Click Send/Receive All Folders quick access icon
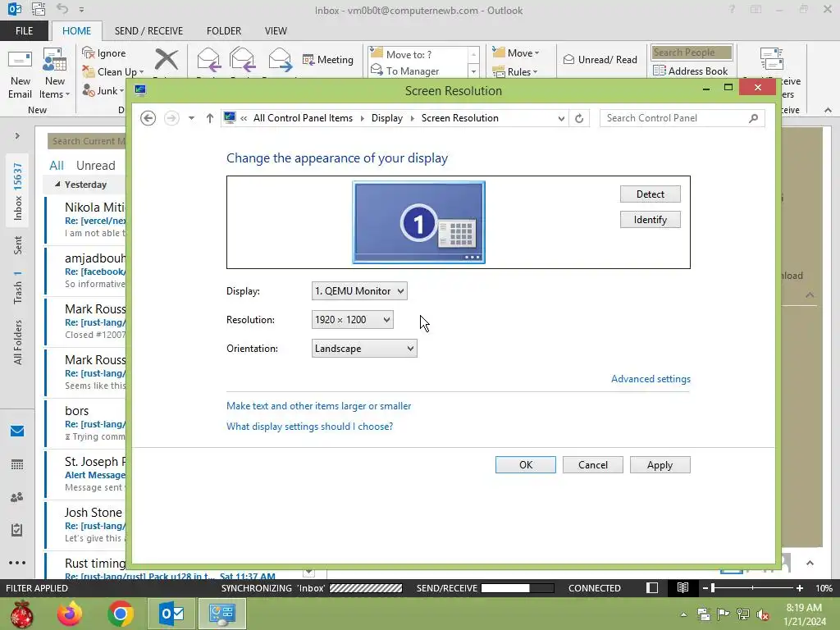The image size is (840, 630). point(39,9)
